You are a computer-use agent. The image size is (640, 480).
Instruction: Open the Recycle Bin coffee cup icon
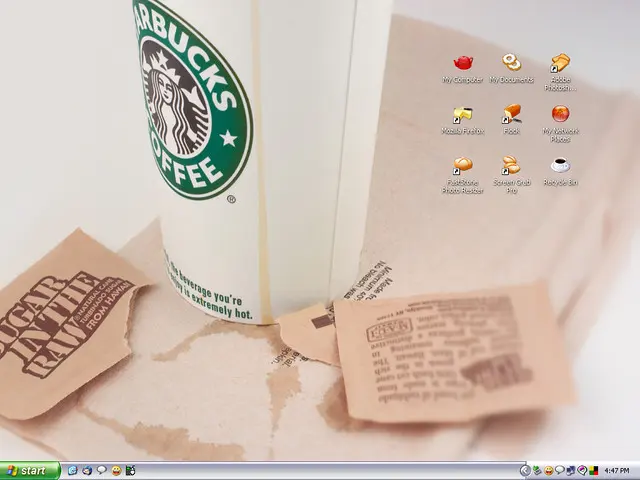pyautogui.click(x=560, y=165)
